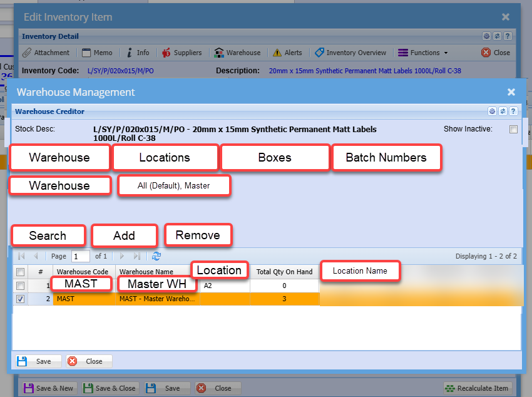Click refresh icon in Inventory Detail header

pyautogui.click(x=497, y=36)
